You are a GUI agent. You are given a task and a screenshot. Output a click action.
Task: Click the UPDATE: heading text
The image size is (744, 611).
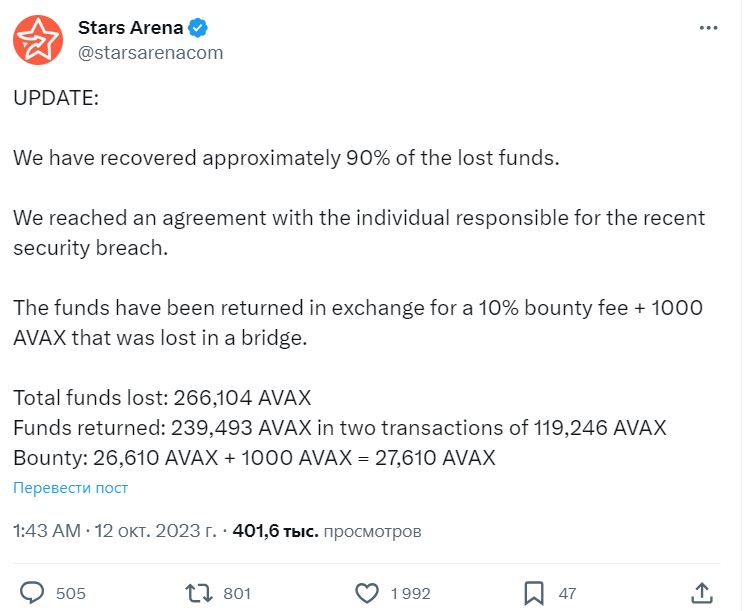56,98
